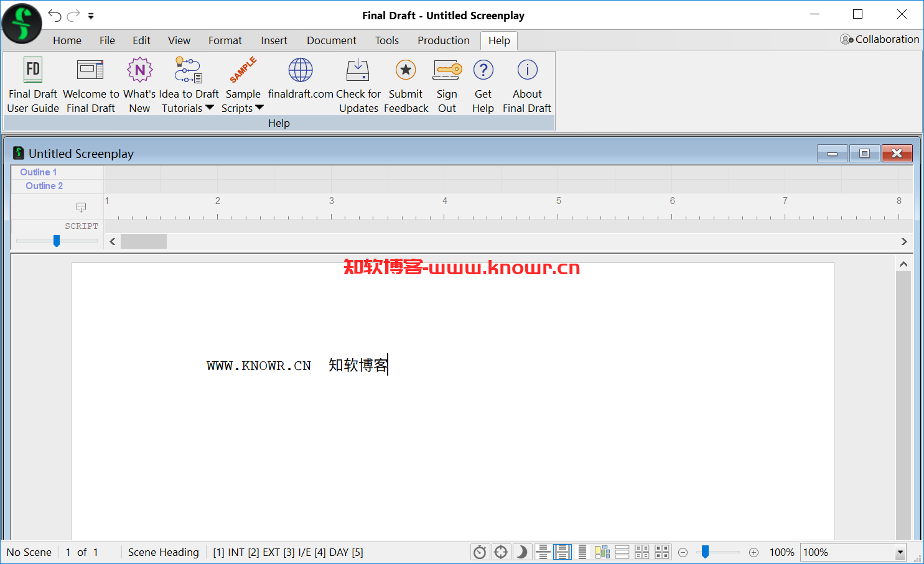924x564 pixels.
Task: Click the page count 1 of 1
Action: (82, 552)
